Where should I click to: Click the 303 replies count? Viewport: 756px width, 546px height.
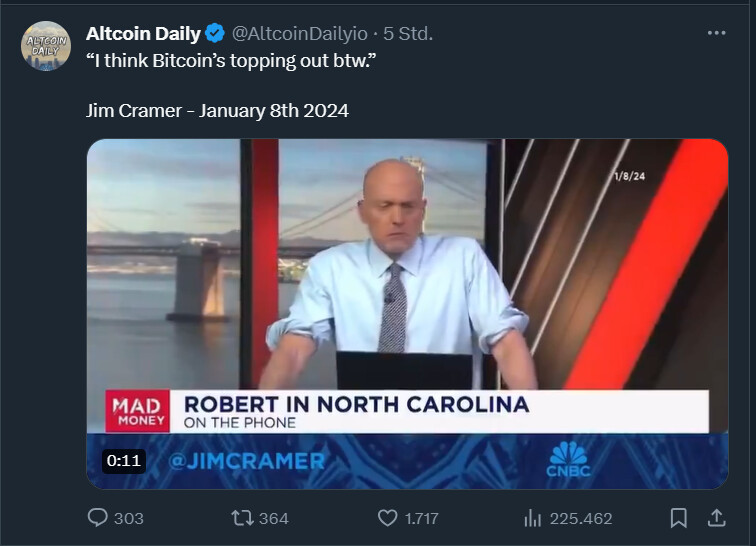[129, 519]
